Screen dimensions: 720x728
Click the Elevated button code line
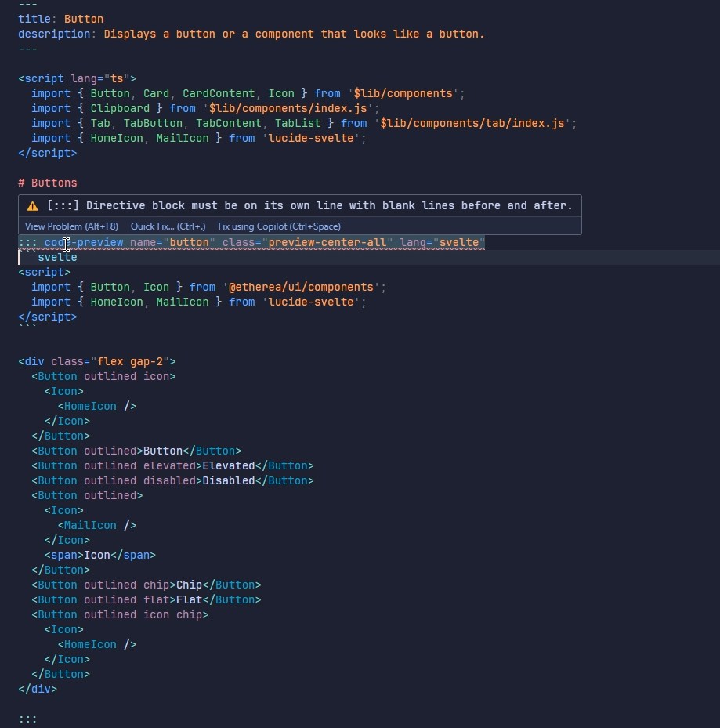tap(172, 465)
